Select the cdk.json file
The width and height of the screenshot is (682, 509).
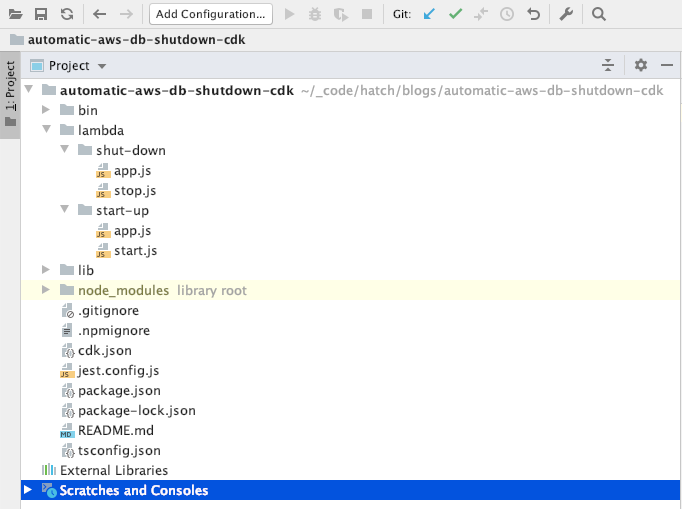(350, 351)
